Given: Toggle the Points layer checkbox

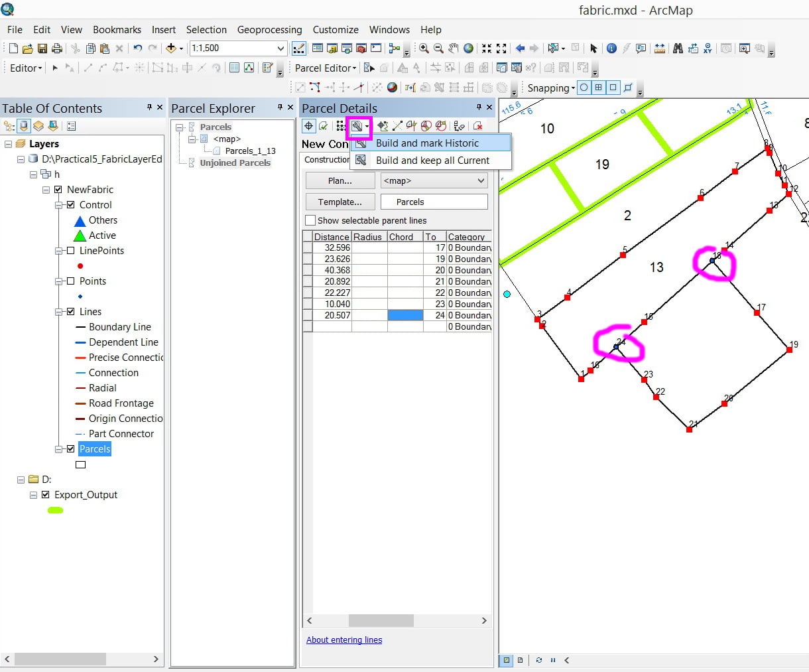Looking at the screenshot, I should pos(71,281).
